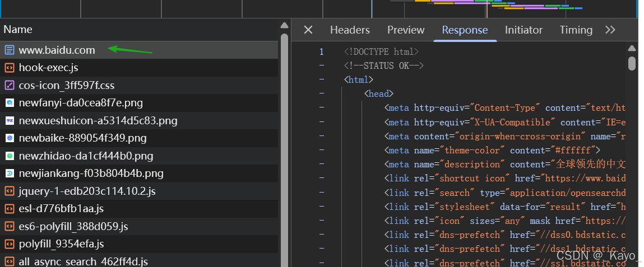Select the esl-d776bfb1aa.js request

(139, 209)
